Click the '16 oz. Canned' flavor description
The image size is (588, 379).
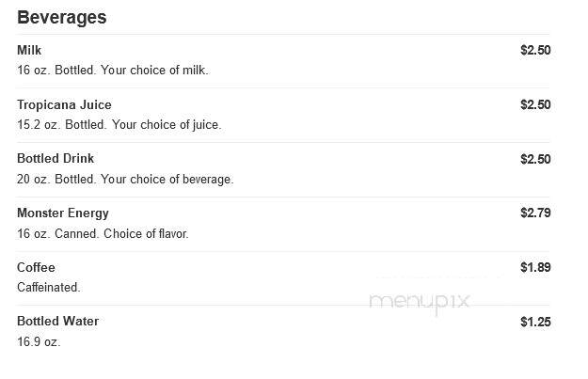pos(103,233)
